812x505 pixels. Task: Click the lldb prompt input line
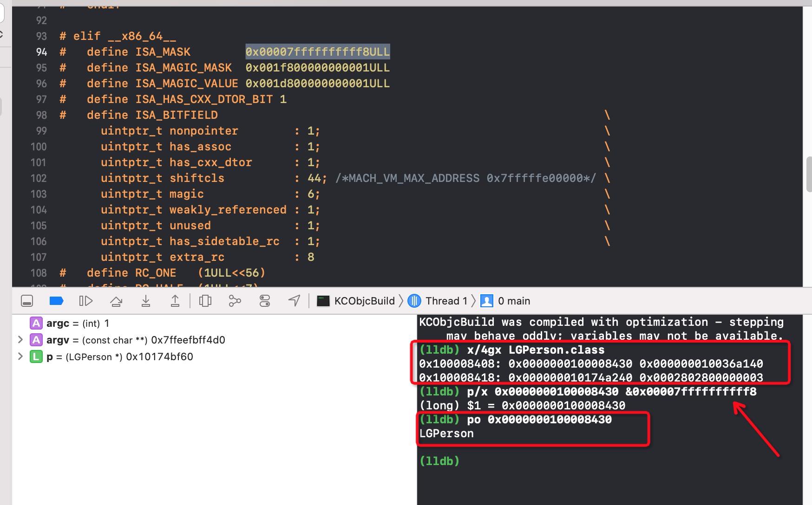click(x=609, y=461)
